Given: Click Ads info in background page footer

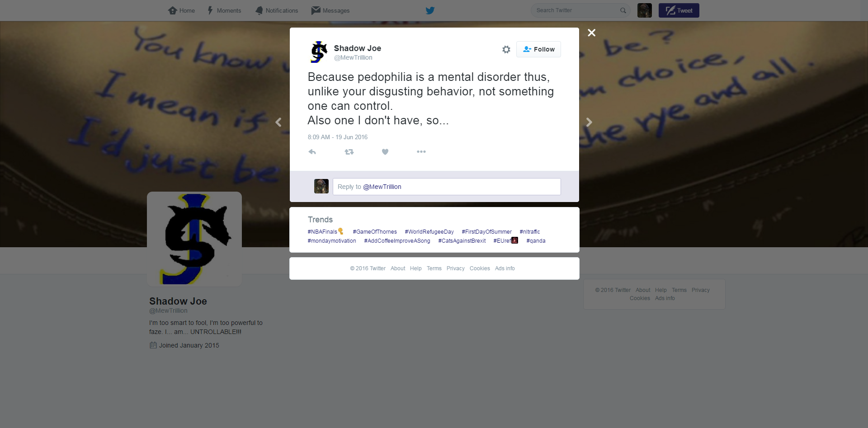Looking at the screenshot, I should (x=665, y=298).
